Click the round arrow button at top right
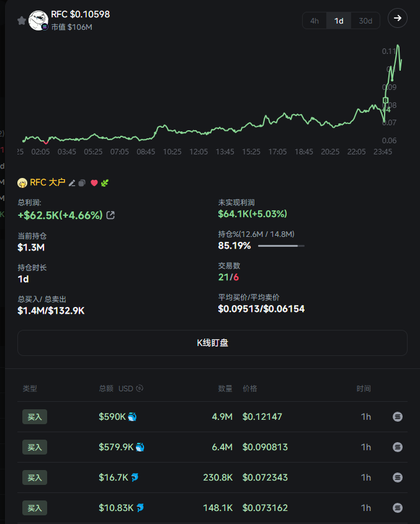The image size is (420, 524). [x=397, y=18]
